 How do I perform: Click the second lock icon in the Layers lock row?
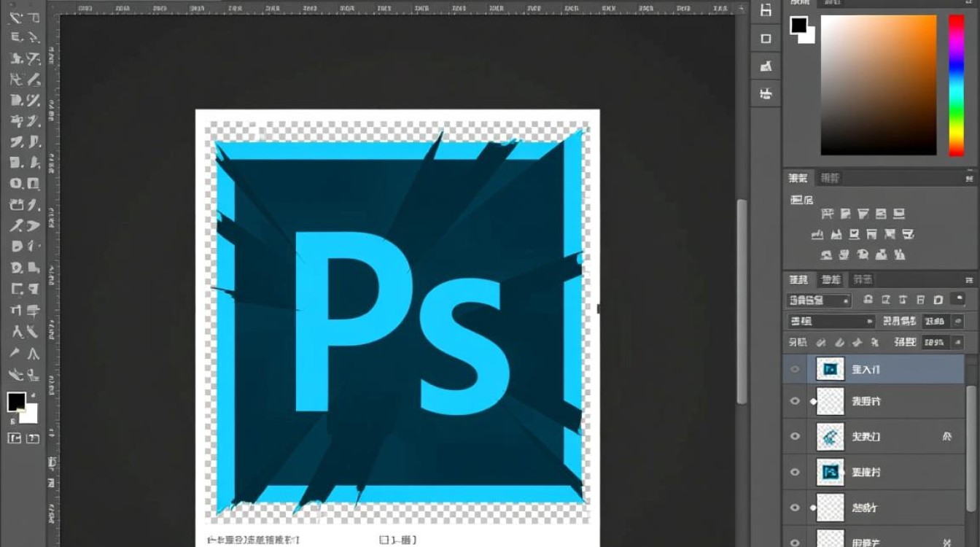(x=839, y=342)
